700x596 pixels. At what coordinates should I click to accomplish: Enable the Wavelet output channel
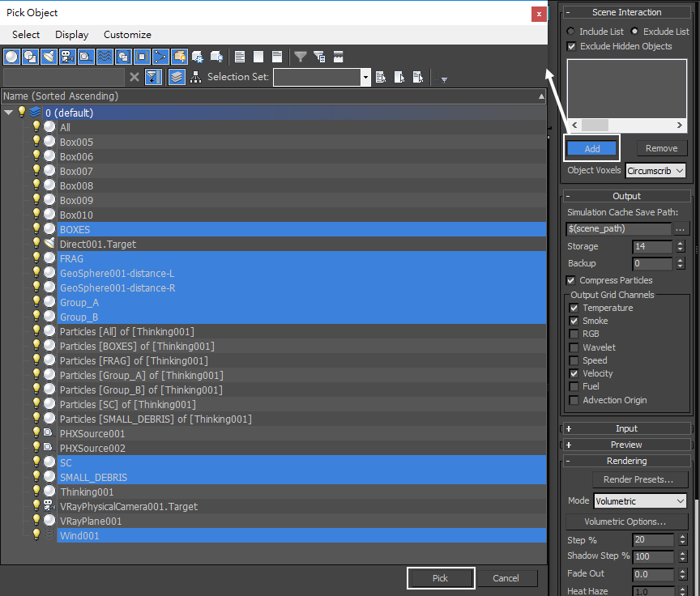pos(574,347)
